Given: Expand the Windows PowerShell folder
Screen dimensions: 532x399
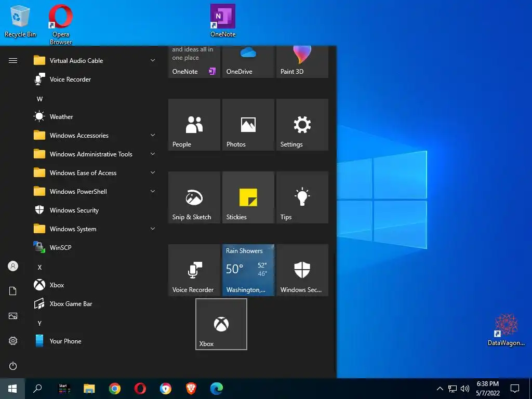Looking at the screenshot, I should coord(95,191).
